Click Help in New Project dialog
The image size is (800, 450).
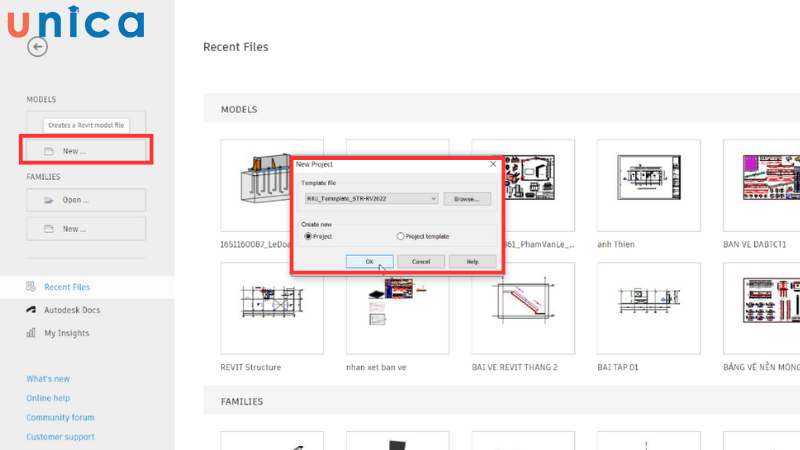472,261
